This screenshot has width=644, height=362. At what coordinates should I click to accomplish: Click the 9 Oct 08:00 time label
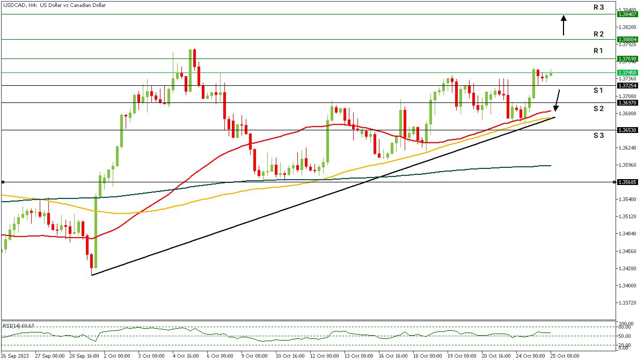click(255, 356)
